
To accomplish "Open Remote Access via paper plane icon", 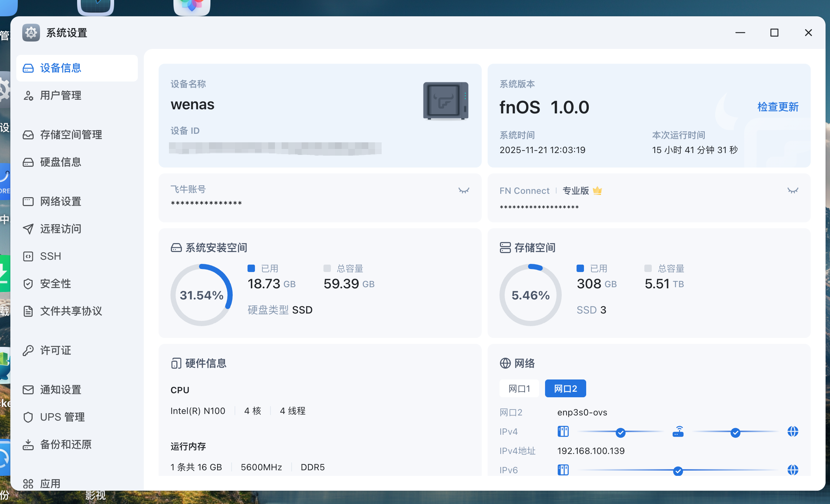I will point(28,229).
